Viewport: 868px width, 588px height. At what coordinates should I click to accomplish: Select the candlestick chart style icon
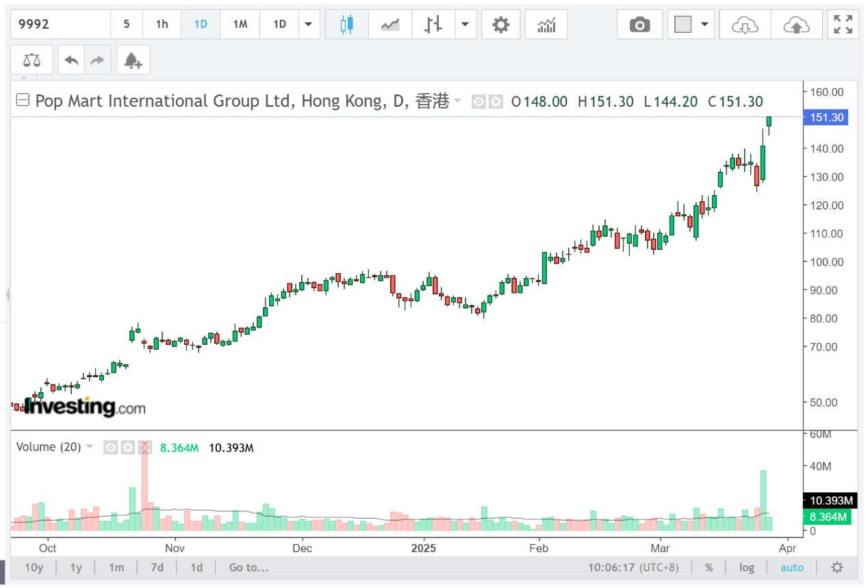click(x=347, y=25)
